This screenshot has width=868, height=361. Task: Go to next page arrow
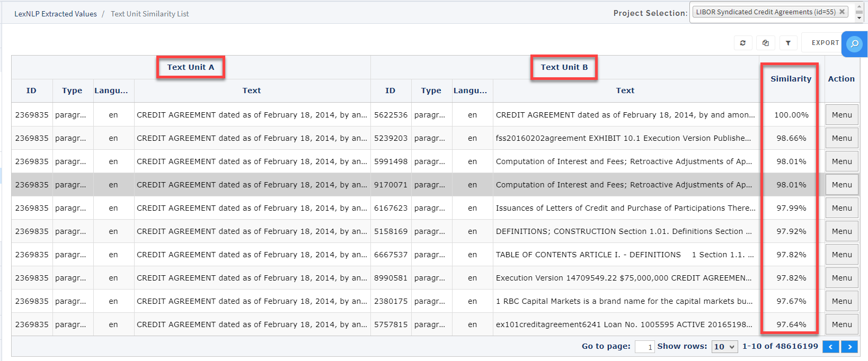click(x=849, y=347)
